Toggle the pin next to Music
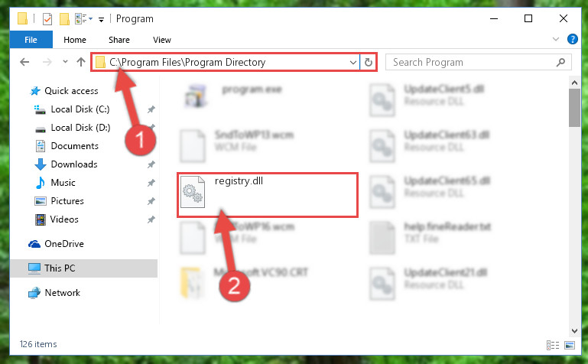Screen dimensions: 588x364 151,183
